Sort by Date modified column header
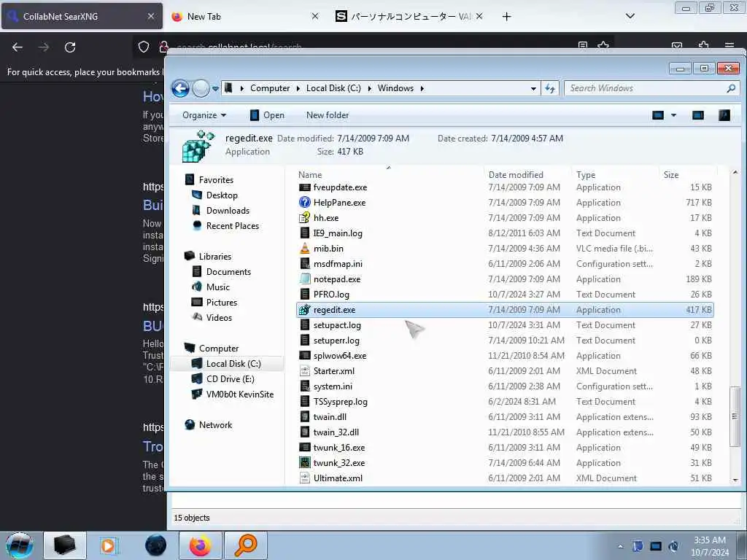 [516, 175]
